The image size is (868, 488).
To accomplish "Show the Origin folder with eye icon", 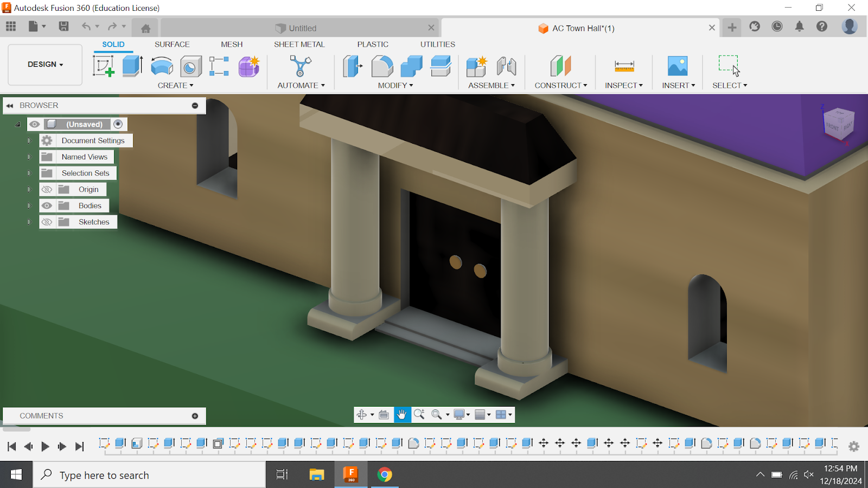I will point(47,189).
